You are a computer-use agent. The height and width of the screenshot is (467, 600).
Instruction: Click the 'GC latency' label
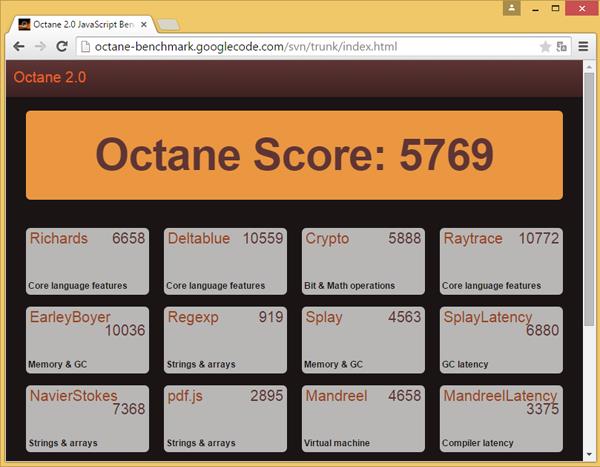465,364
